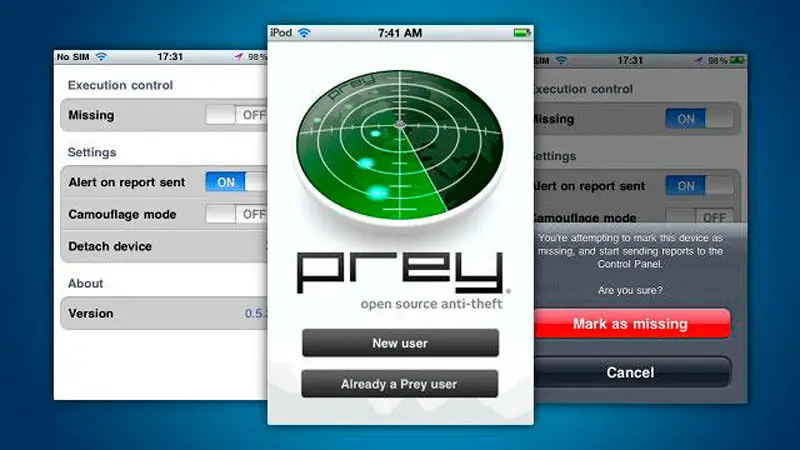Click 7:41 AM clock in center screen

400,33
